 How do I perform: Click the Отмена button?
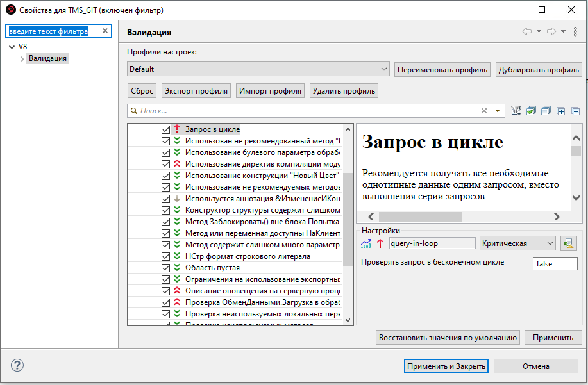pos(536,366)
